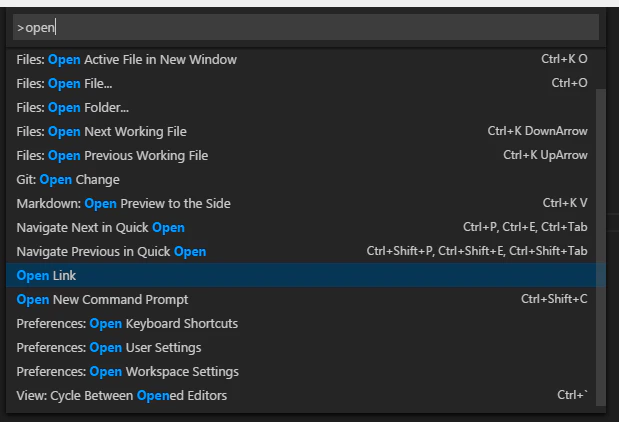The image size is (619, 422).
Task: Click the command list vertical scrollbar
Action: coord(600,247)
